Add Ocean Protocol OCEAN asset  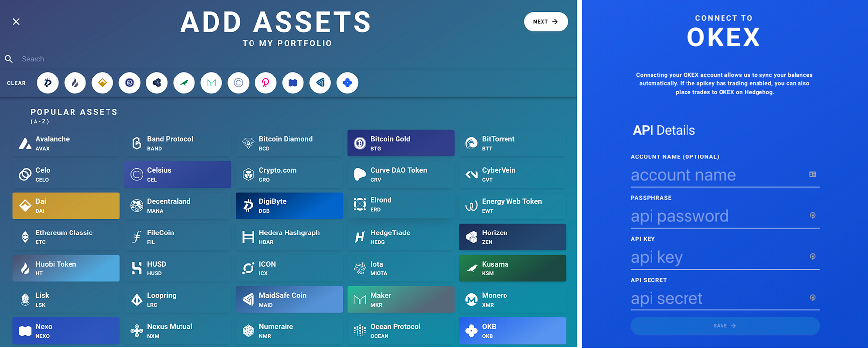401,331
